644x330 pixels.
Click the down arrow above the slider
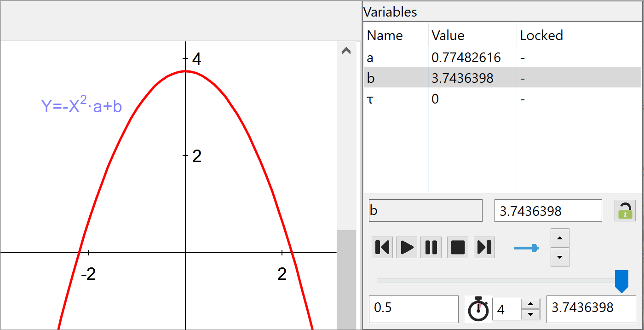tap(560, 257)
